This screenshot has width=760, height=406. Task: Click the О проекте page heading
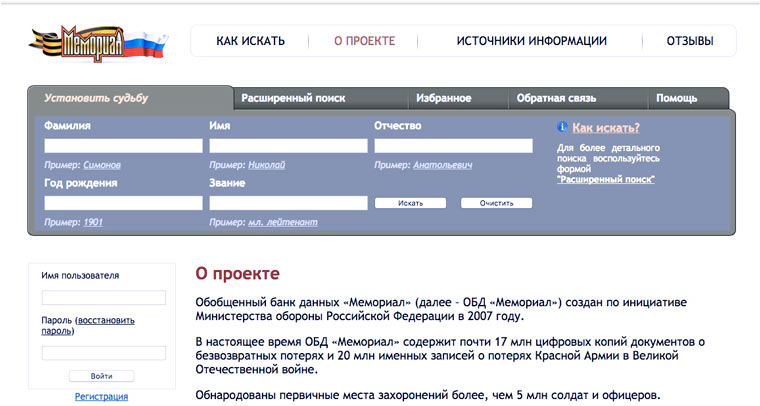pos(238,274)
